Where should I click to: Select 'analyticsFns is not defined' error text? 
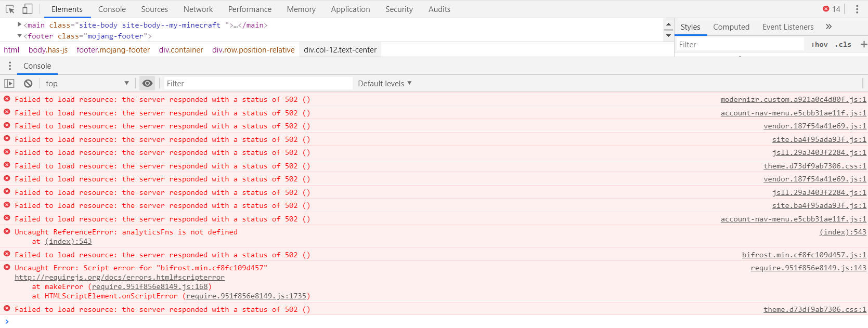click(x=179, y=232)
